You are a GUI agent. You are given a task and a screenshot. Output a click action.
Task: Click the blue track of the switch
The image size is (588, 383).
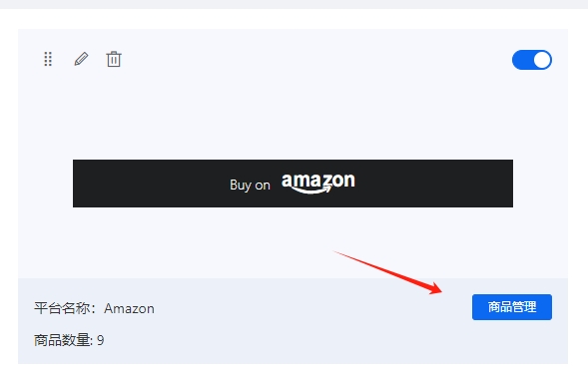point(522,60)
